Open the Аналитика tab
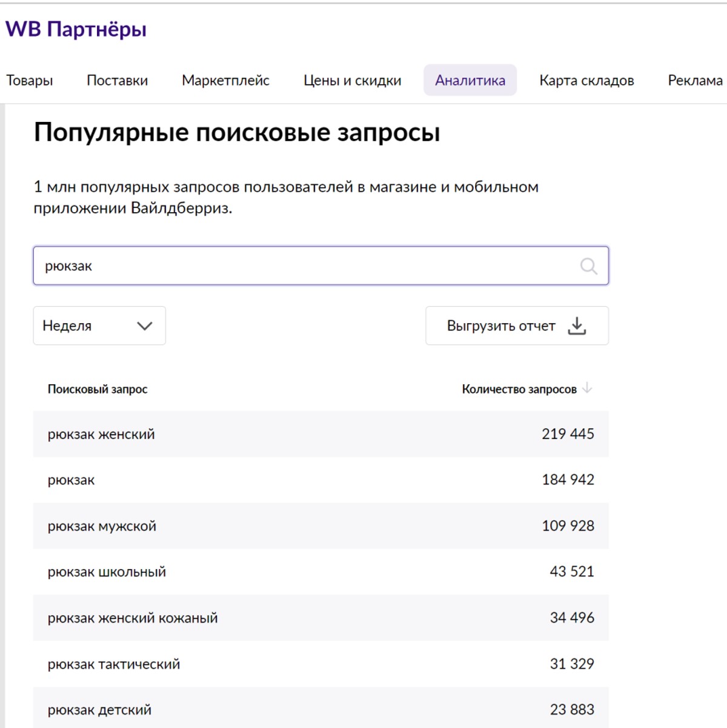This screenshot has width=727, height=728. click(x=470, y=80)
